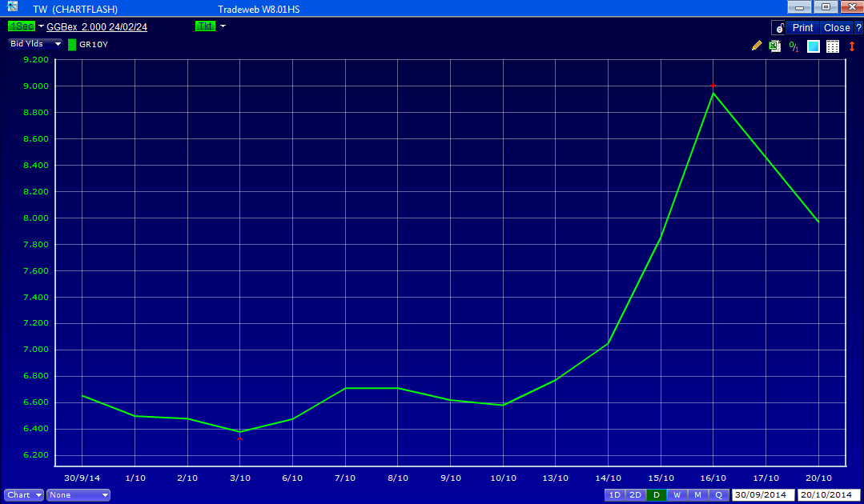Click the cyan chart background icon
This screenshot has width=864, height=504.
(x=814, y=46)
